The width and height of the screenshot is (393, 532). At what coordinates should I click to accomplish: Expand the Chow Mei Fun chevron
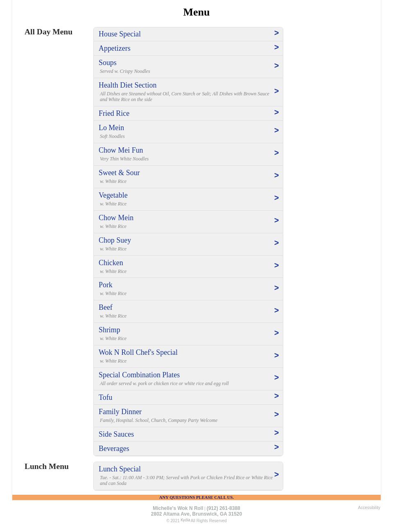276,153
